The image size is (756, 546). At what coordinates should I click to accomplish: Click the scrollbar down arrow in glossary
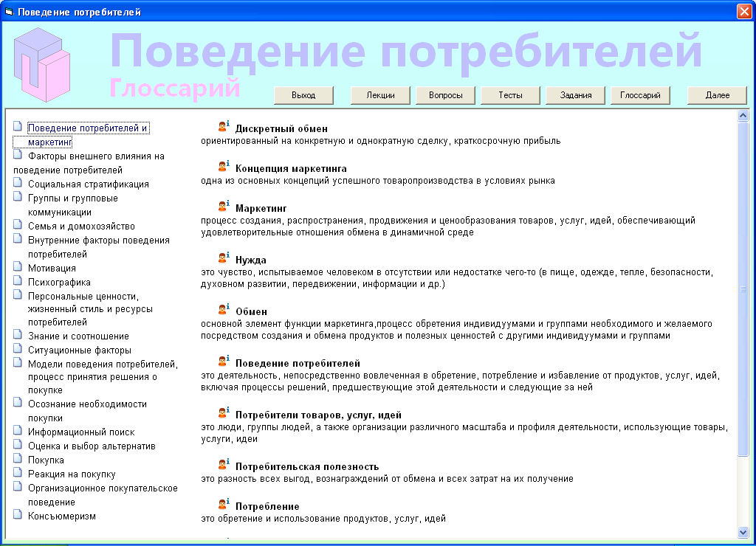(743, 532)
